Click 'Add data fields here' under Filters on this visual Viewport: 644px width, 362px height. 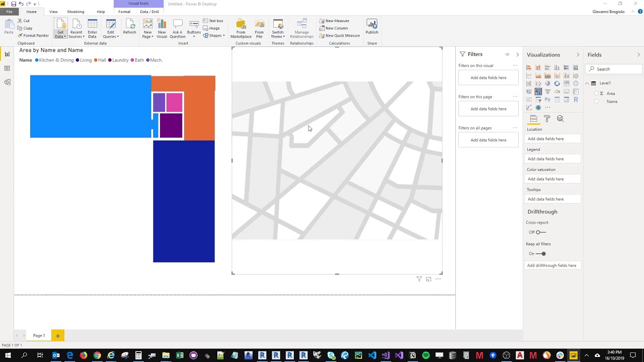click(x=488, y=78)
